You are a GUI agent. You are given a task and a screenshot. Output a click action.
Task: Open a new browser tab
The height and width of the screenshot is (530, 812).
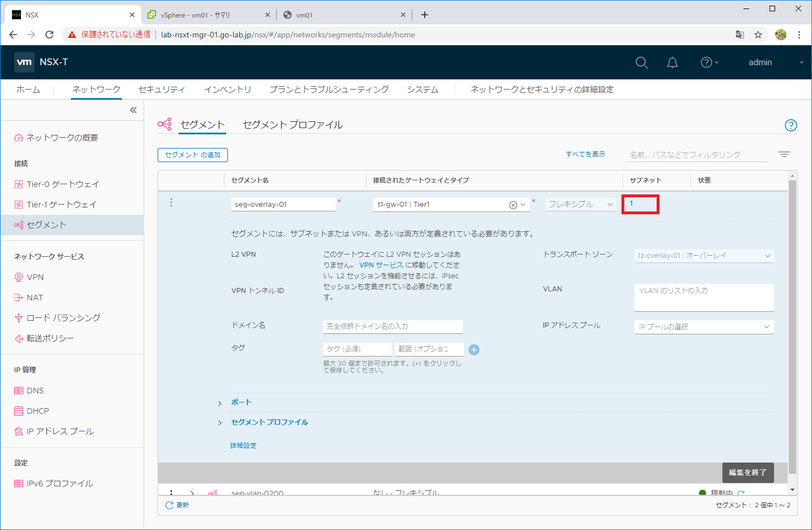425,15
